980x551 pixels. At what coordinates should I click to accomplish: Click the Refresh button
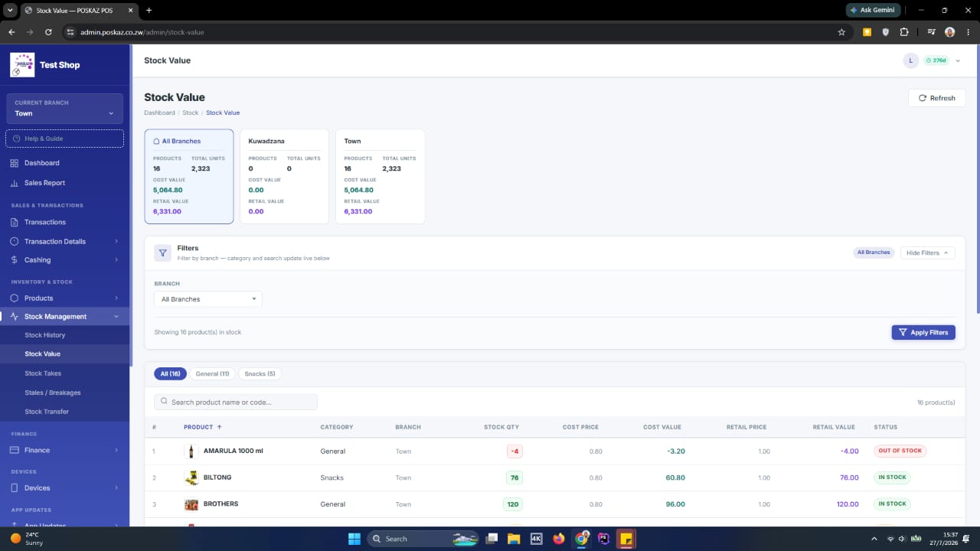(936, 98)
